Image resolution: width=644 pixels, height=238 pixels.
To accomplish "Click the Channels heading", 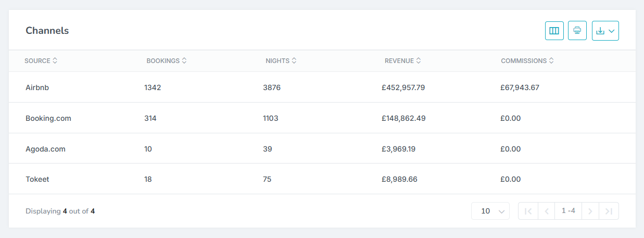I will tap(47, 30).
